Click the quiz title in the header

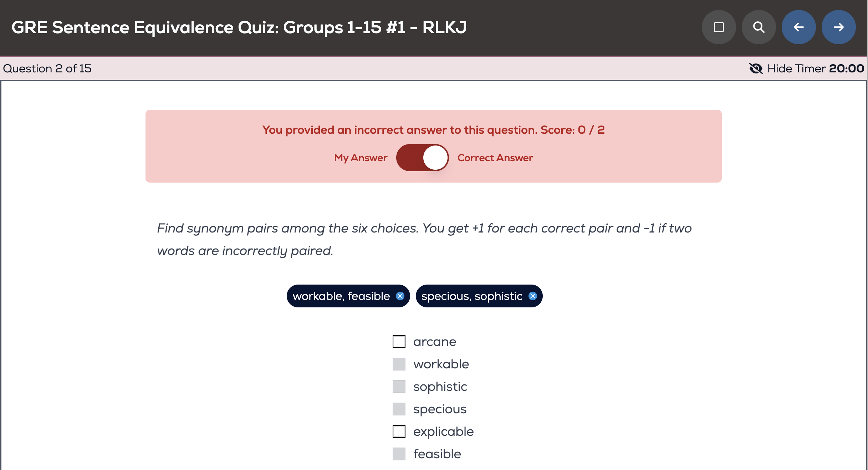(239, 27)
